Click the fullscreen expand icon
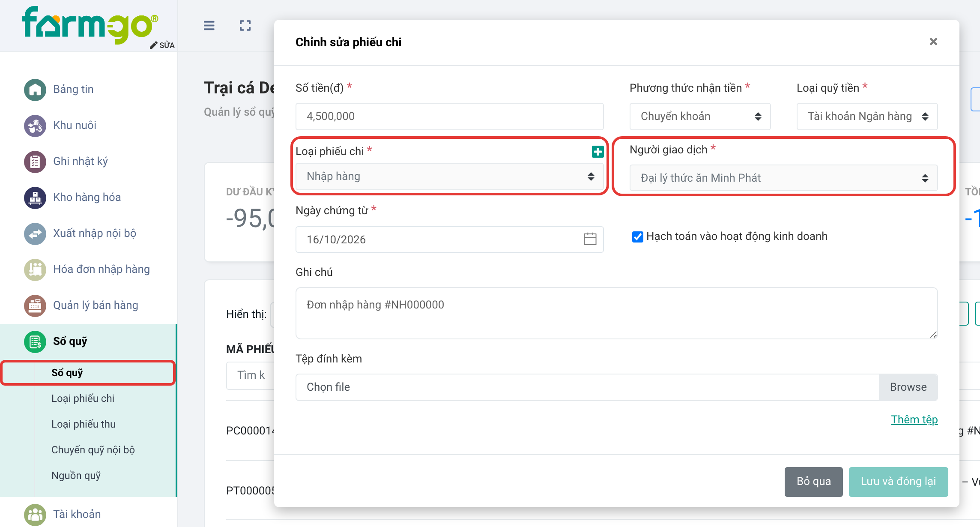 pos(245,26)
